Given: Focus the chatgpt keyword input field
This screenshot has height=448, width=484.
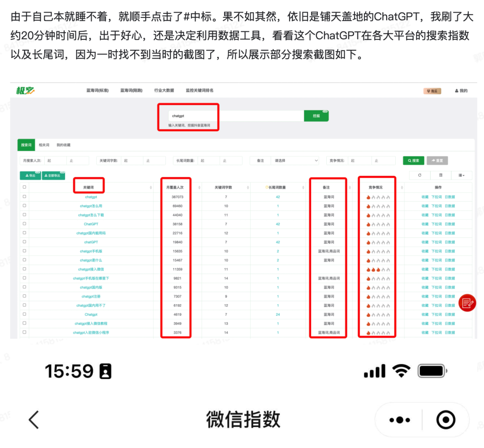Looking at the screenshot, I should [236, 116].
